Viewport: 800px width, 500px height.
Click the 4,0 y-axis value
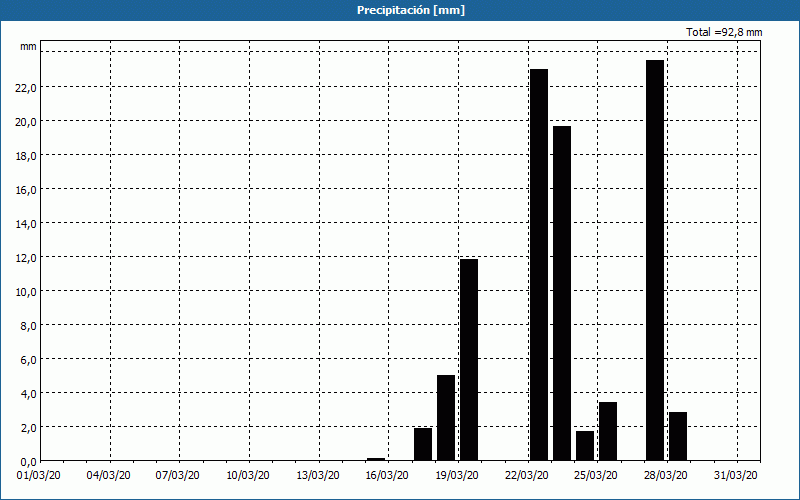pos(28,394)
